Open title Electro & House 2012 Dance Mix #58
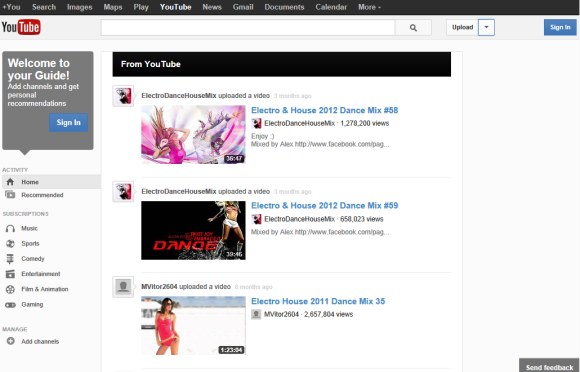Screen dimensions: 580x372 point(325,110)
